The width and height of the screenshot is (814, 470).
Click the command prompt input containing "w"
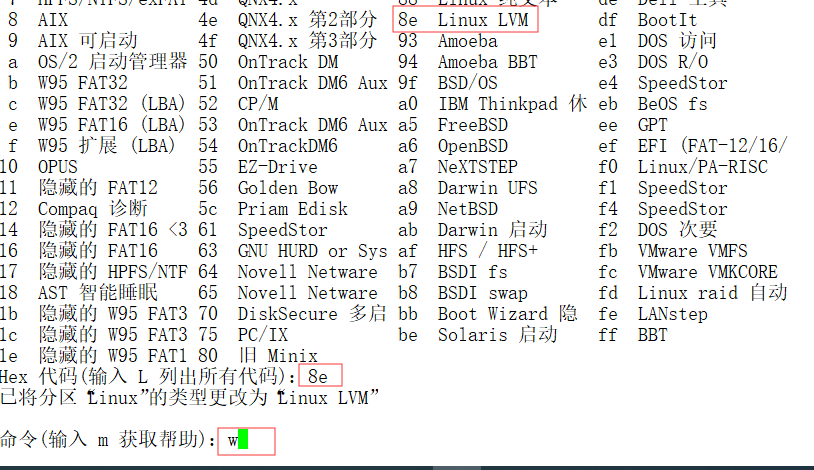(247, 441)
